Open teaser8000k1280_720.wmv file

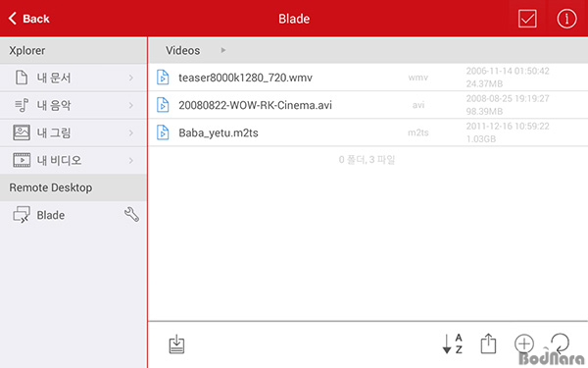pyautogui.click(x=367, y=78)
